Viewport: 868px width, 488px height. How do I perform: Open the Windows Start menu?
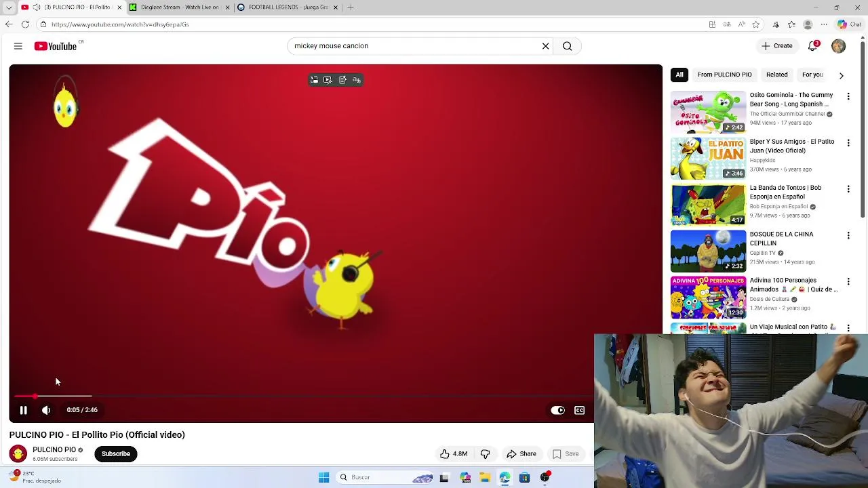(324, 478)
